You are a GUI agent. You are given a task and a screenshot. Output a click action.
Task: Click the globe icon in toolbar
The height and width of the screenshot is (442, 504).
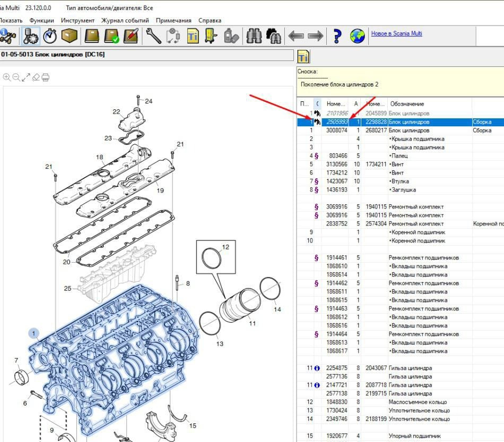click(358, 36)
